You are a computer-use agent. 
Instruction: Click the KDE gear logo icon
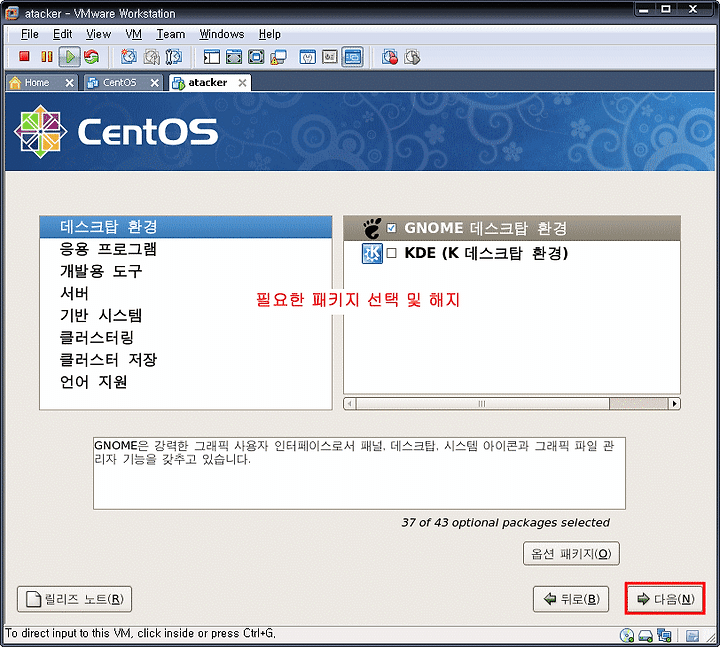372,253
